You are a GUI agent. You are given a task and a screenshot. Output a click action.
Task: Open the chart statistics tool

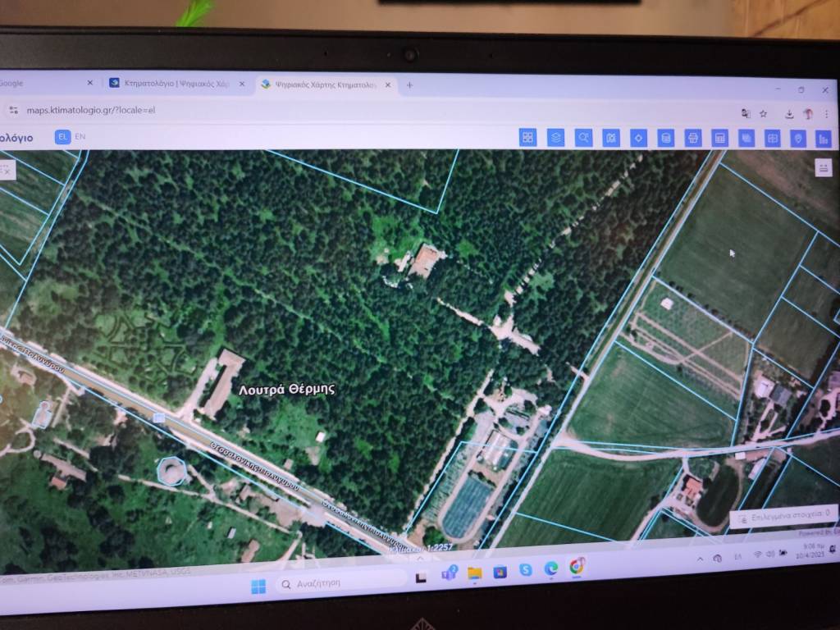[824, 139]
